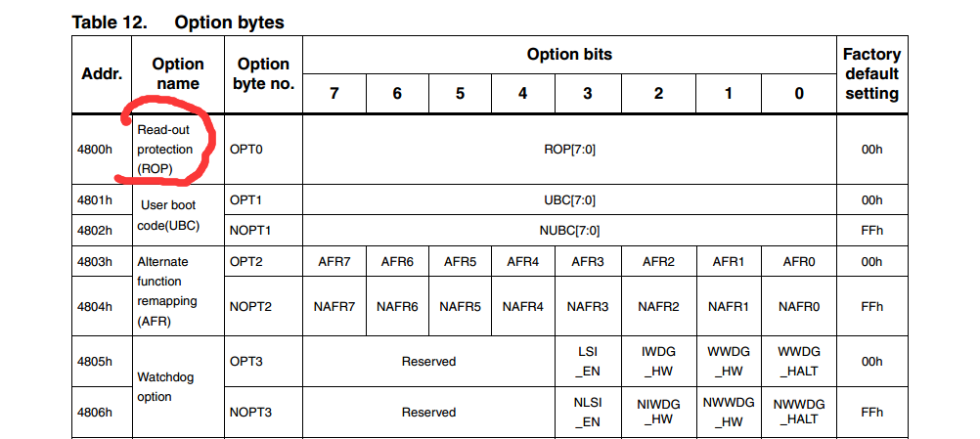Click the LSI_EN bit cell
980x439 pixels.
[587, 362]
